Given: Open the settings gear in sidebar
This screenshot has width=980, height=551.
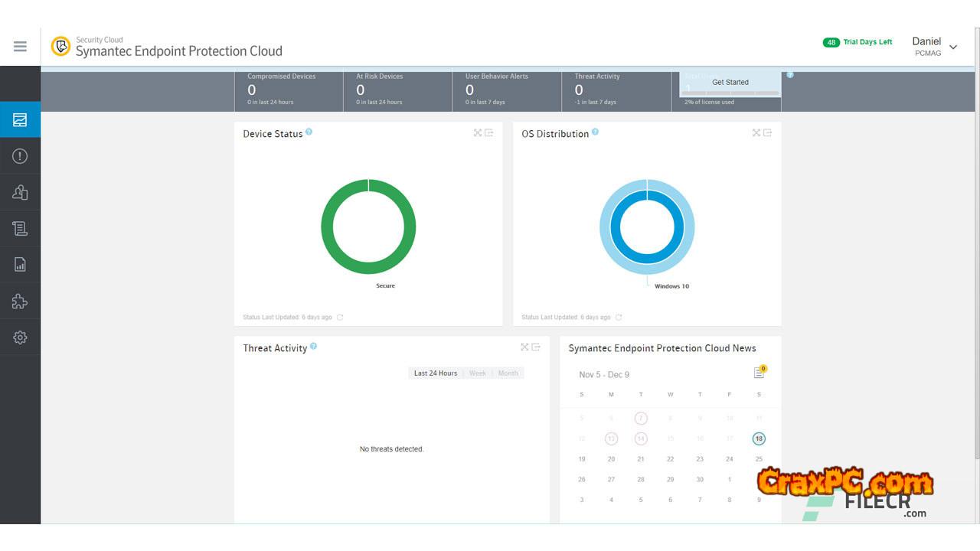Looking at the screenshot, I should [20, 337].
